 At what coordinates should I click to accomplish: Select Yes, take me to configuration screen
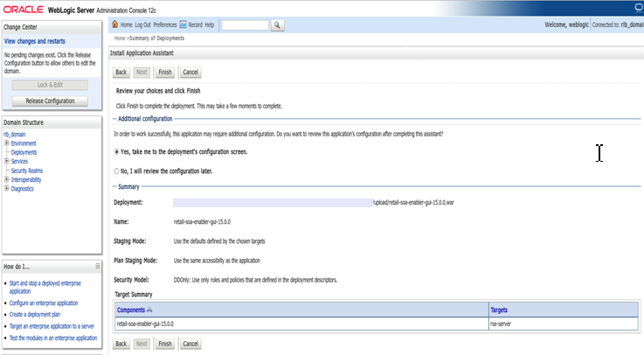pos(116,152)
